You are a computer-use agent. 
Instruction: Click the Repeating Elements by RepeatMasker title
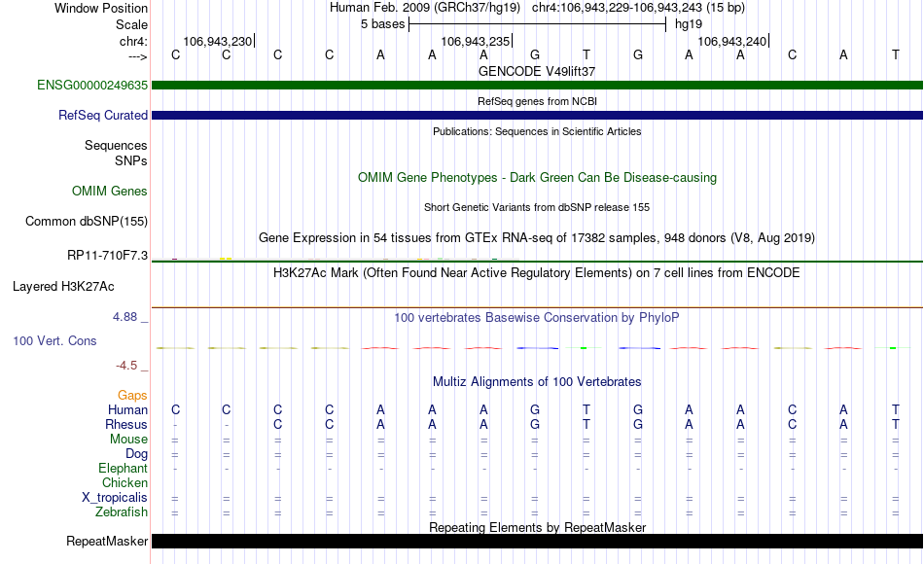(x=537, y=527)
